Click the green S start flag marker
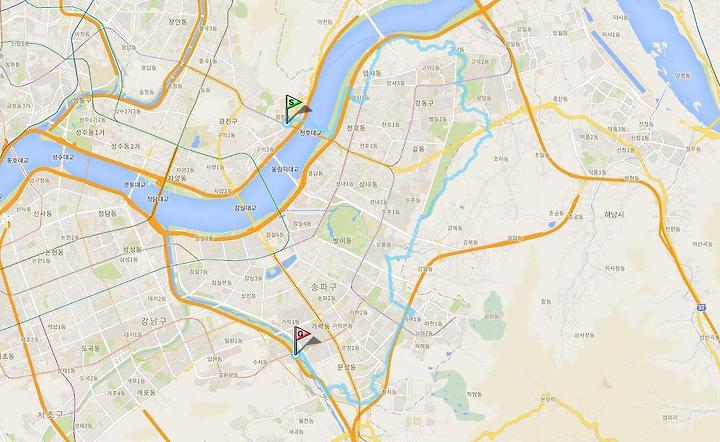Image resolution: width=720 pixels, height=442 pixels. pyautogui.click(x=293, y=103)
